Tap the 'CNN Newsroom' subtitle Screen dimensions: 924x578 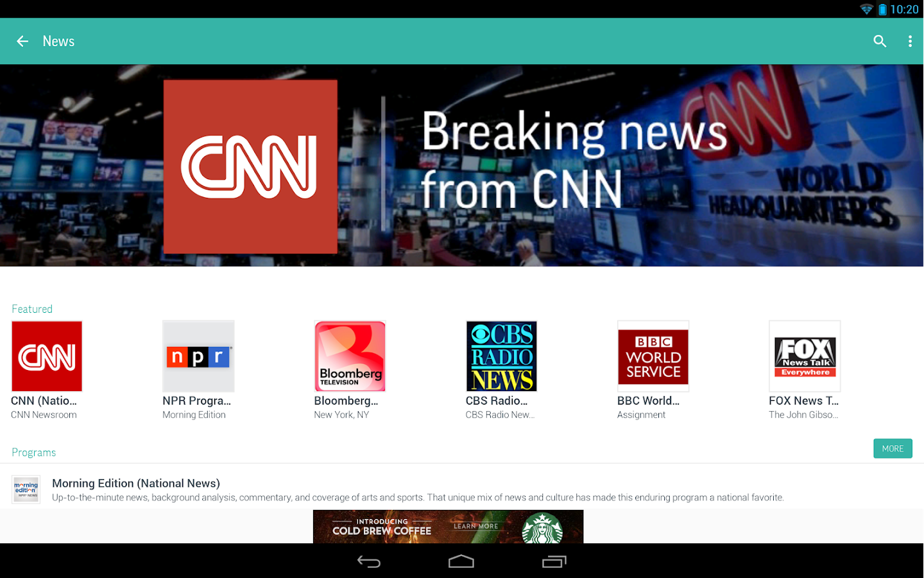coord(44,415)
